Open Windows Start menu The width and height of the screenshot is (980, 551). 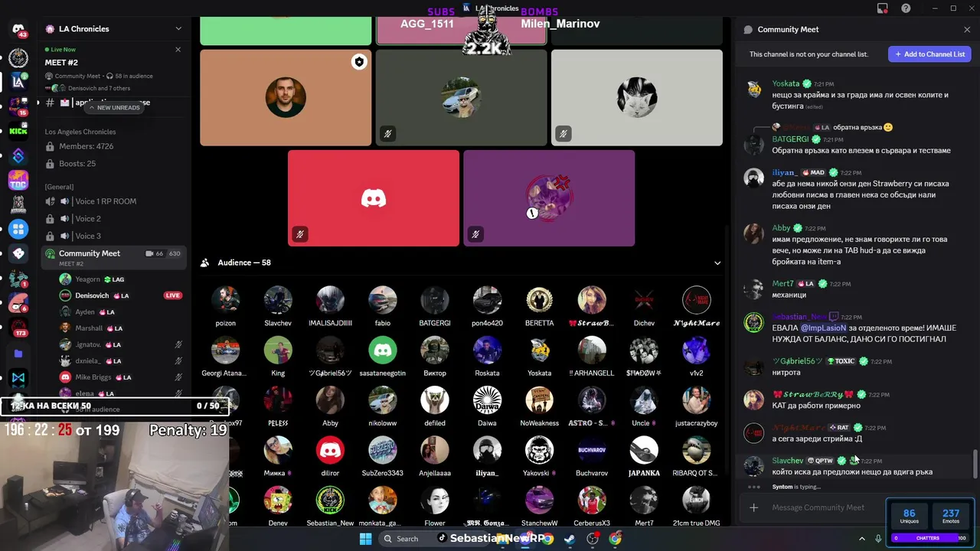[365, 539]
